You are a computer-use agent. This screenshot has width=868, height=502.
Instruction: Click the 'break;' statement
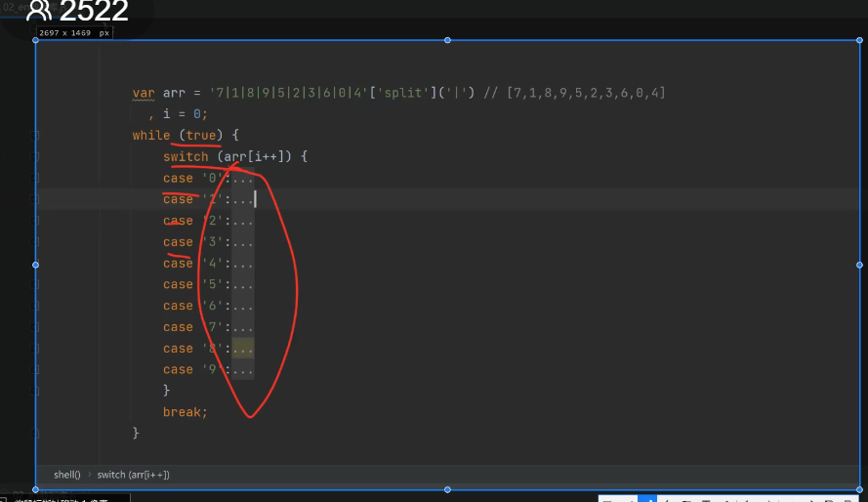point(186,412)
